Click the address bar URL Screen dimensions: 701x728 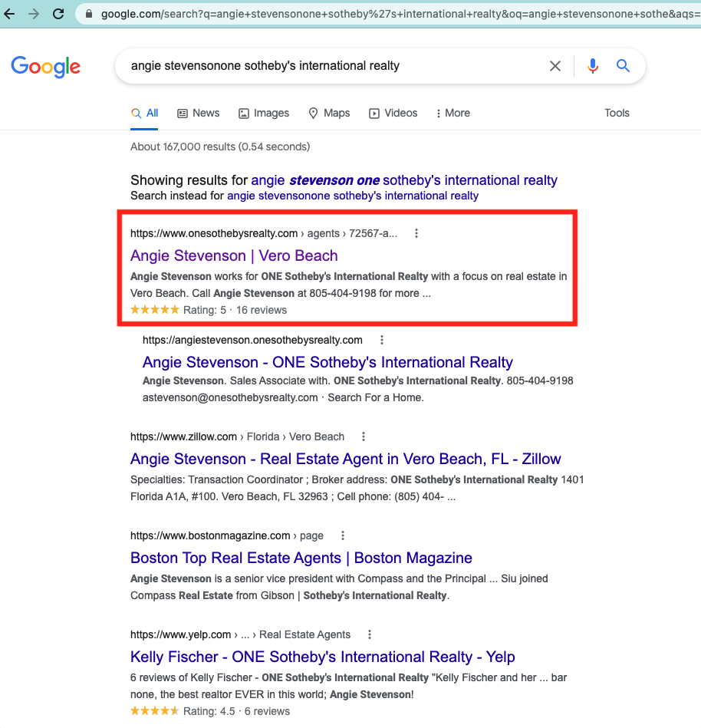400,14
